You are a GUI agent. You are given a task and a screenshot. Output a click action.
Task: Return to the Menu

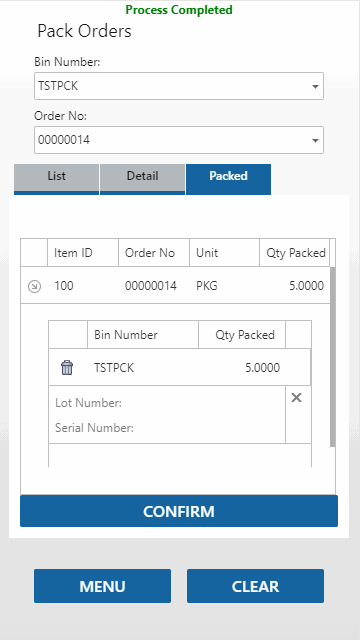[x=102, y=586]
